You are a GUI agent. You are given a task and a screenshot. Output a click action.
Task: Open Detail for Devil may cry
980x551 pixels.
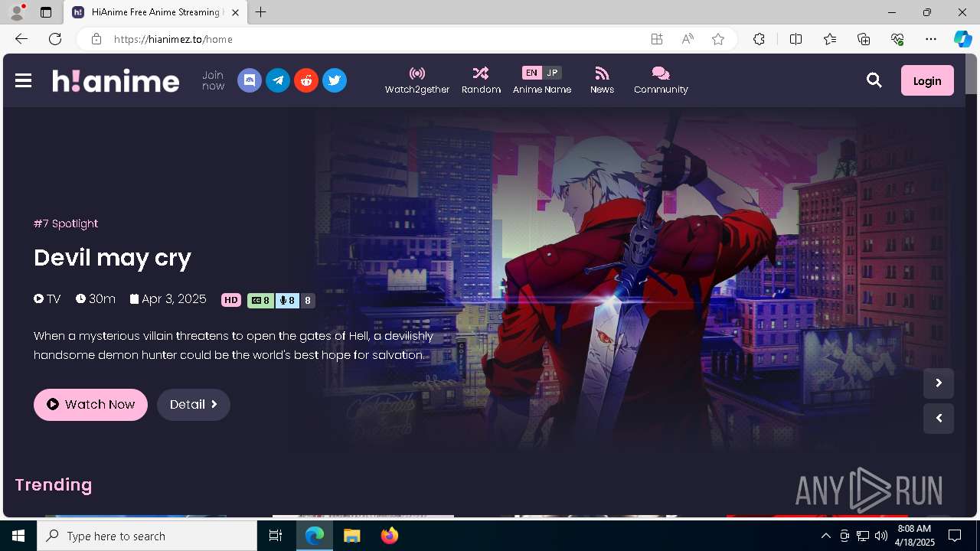(x=194, y=405)
